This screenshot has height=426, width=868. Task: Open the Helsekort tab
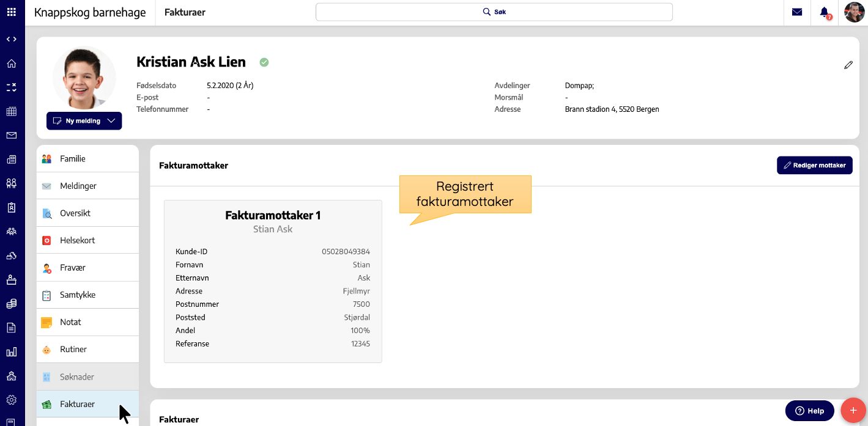coord(87,240)
